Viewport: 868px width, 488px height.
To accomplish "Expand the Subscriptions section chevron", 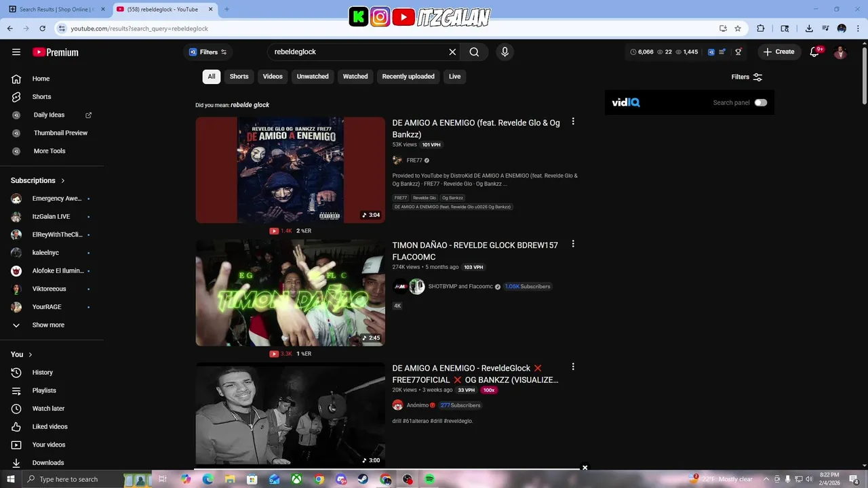I will click(63, 180).
